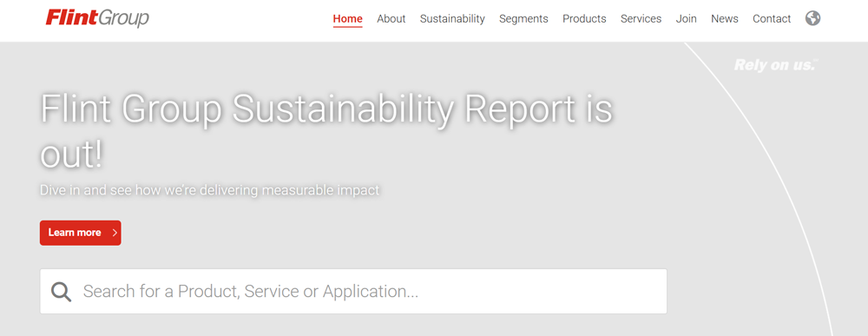Open the Join menu item
The width and height of the screenshot is (868, 336).
[687, 19]
